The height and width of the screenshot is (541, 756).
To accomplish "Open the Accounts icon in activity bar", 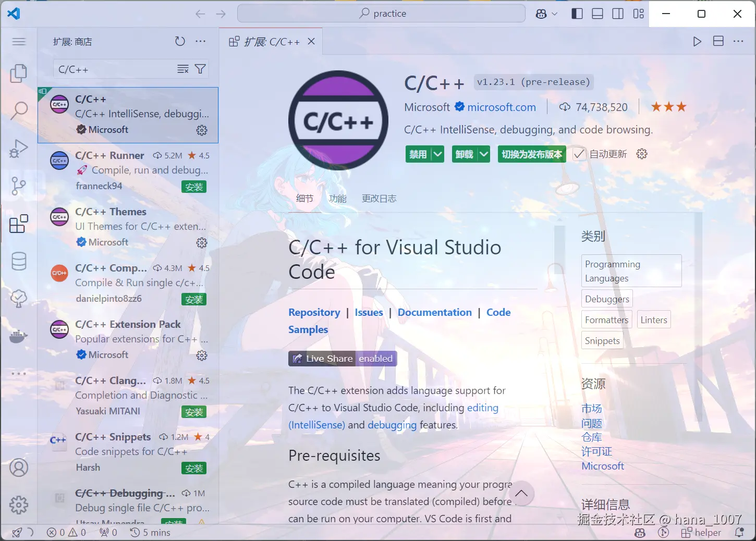I will 19,468.
